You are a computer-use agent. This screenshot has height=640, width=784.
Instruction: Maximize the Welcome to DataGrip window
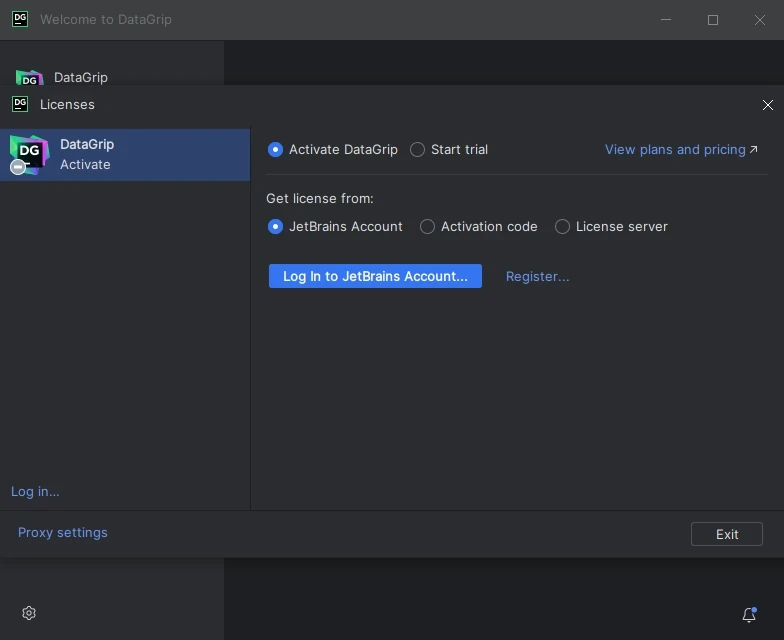713,20
